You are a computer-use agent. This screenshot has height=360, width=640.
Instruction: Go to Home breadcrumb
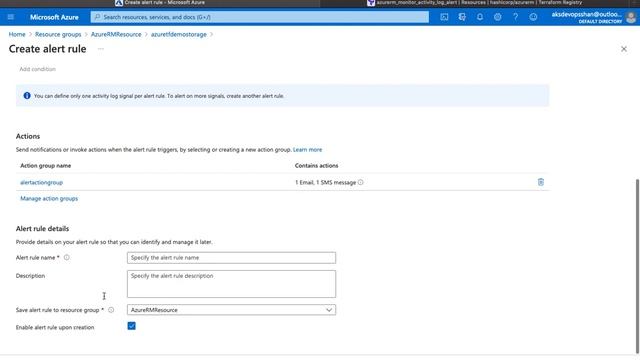(x=17, y=34)
